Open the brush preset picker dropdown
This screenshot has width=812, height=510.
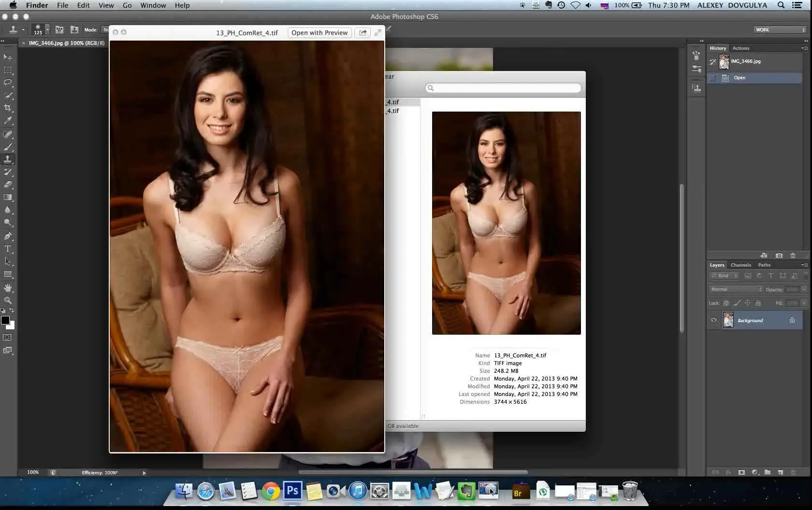47,29
